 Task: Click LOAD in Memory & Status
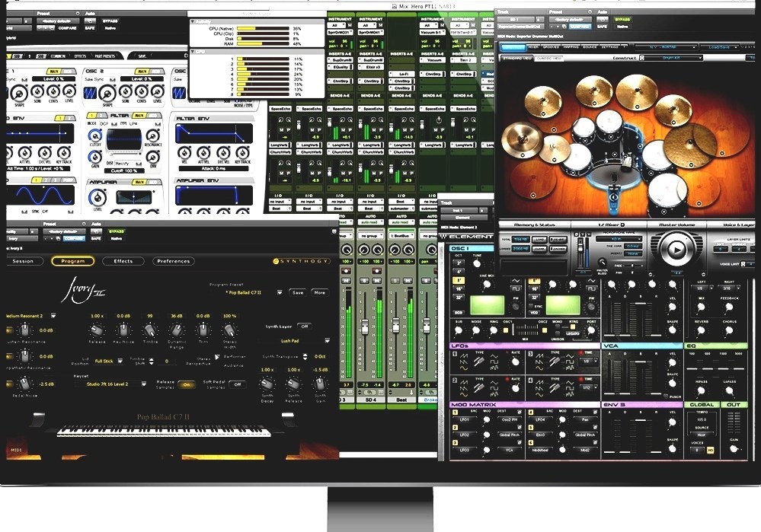(x=539, y=240)
